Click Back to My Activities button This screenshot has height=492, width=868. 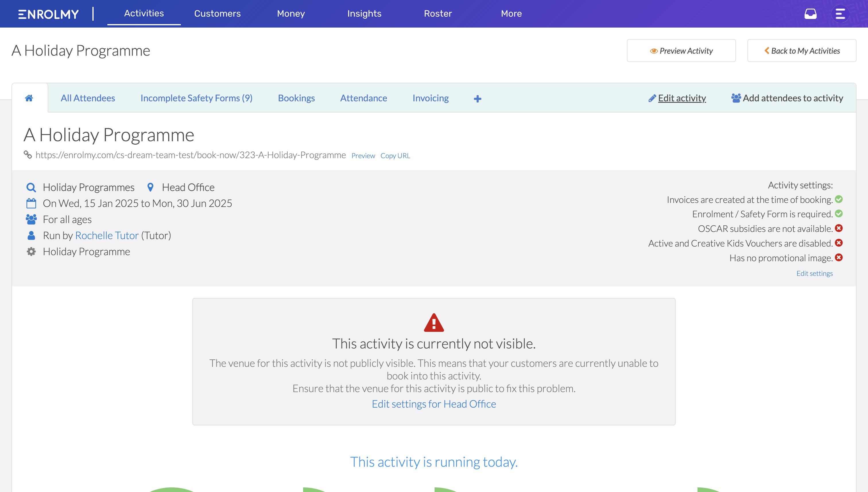tap(802, 51)
